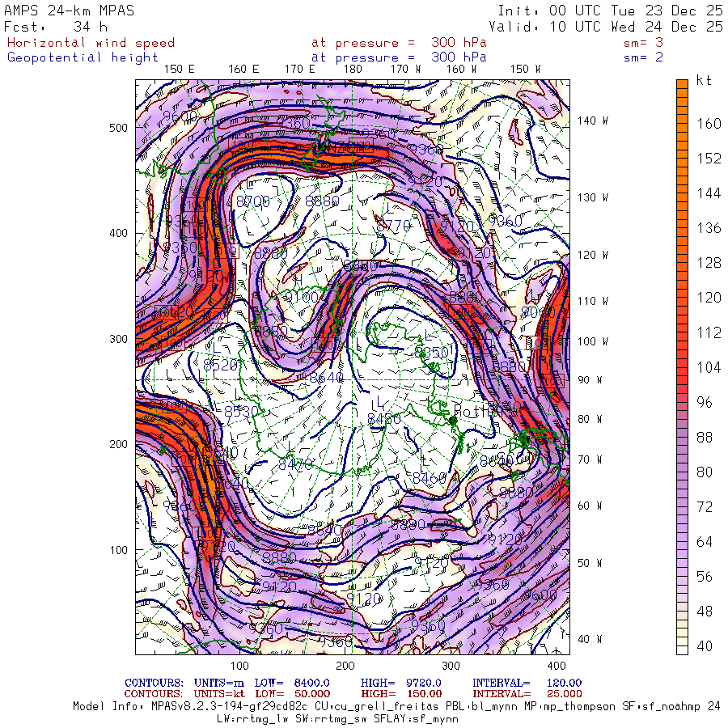Pick the red colorbar segment next to 104

(x=682, y=367)
